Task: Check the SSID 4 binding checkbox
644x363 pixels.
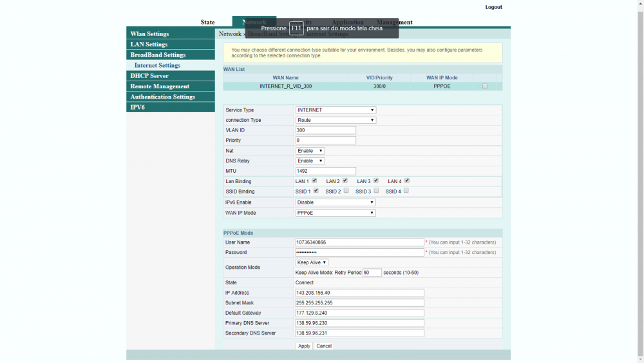Action: (406, 191)
